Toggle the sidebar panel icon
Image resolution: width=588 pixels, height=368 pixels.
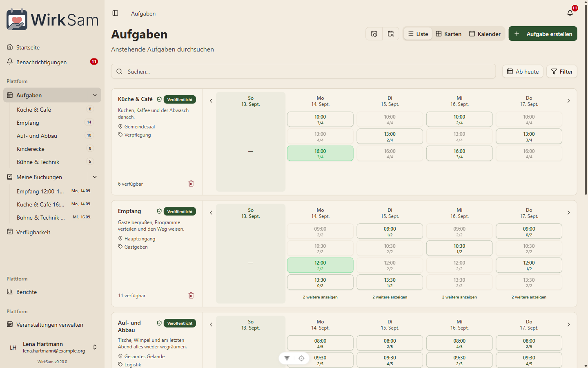click(x=116, y=13)
